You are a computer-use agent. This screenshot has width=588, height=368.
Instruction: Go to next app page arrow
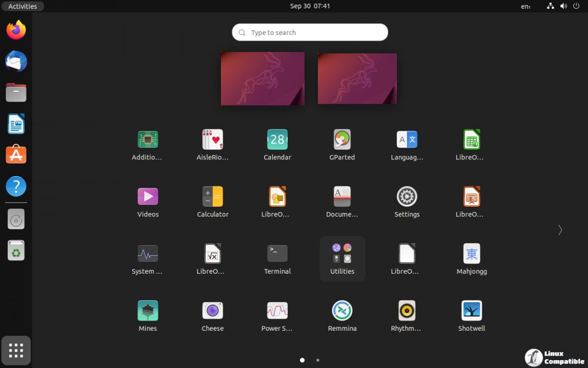560,230
